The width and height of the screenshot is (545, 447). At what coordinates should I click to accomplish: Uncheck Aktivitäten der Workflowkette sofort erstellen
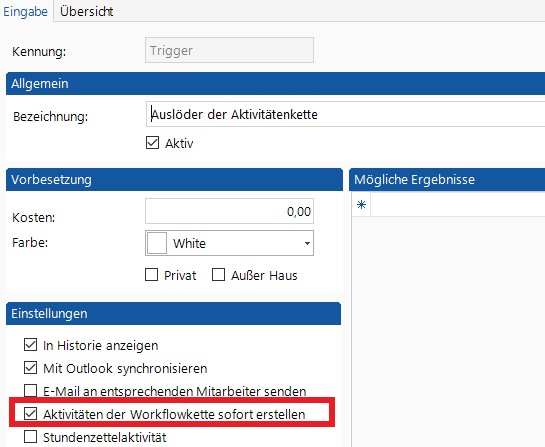[31, 414]
